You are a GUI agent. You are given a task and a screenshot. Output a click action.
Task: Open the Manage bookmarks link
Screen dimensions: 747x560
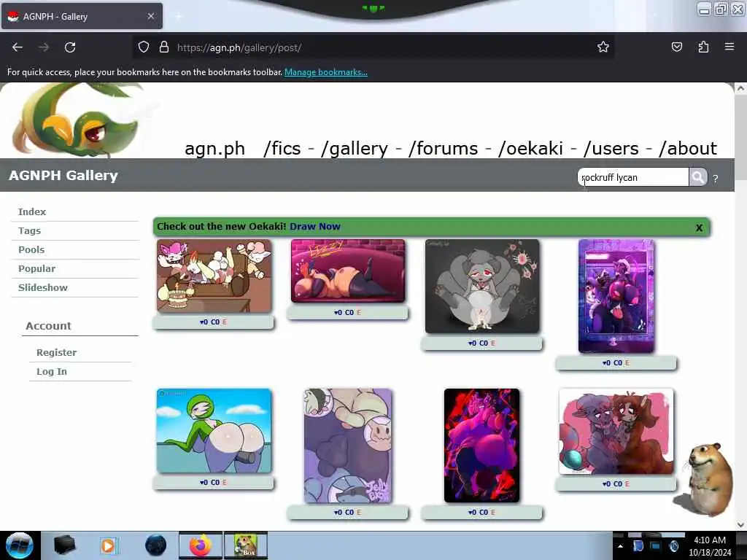[326, 72]
